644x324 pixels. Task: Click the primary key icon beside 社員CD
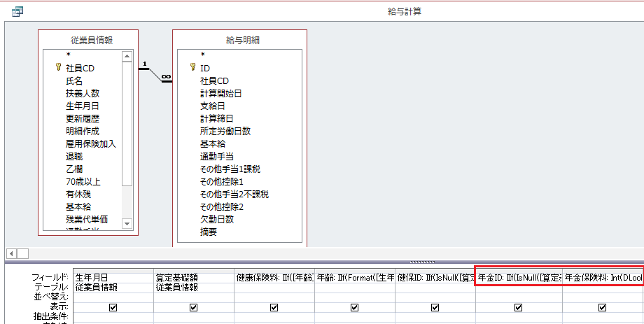(x=58, y=68)
